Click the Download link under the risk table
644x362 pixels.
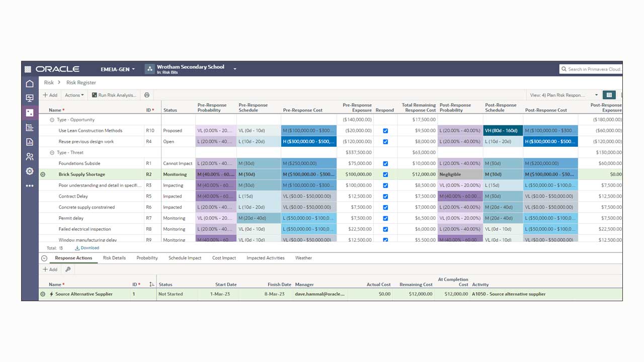(x=87, y=247)
